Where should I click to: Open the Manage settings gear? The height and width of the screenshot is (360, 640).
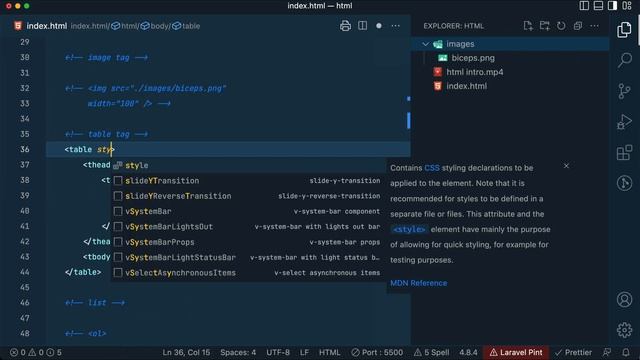(x=624, y=330)
